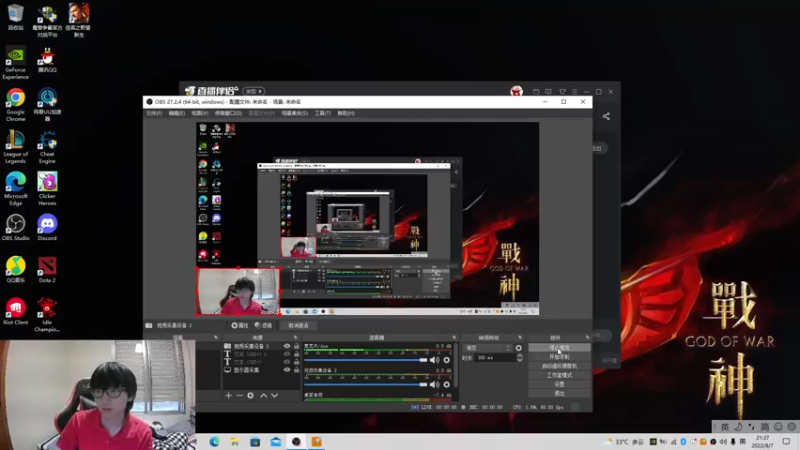Click the share icon in the streaming companion window
This screenshot has height=450, width=800.
[x=606, y=116]
